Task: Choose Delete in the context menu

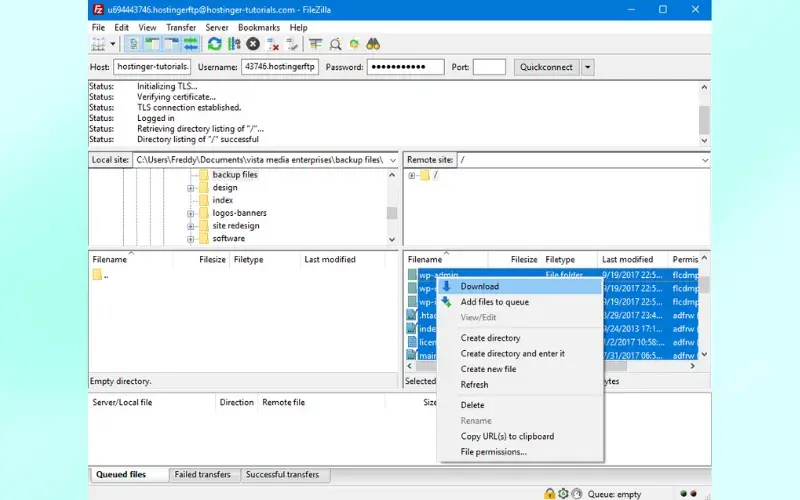Action: click(x=520, y=405)
